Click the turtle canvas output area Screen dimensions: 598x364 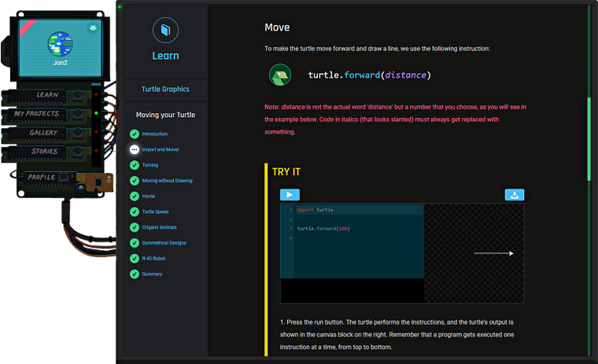point(474,253)
